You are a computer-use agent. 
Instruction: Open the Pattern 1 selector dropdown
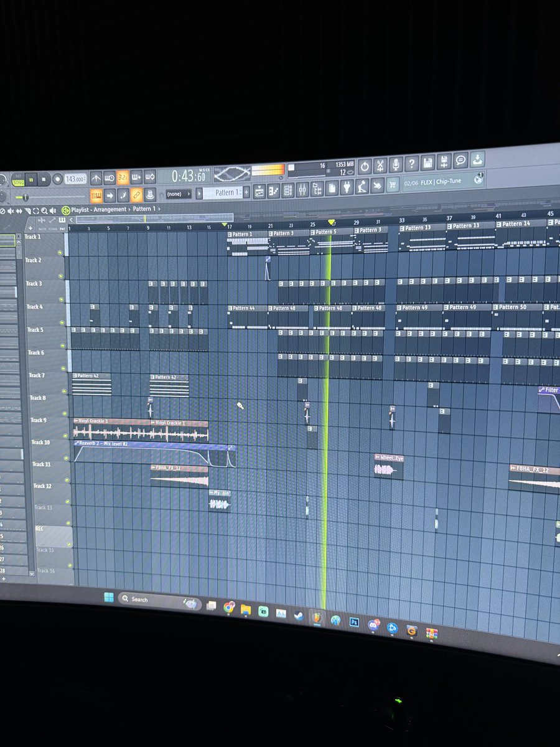[x=227, y=194]
